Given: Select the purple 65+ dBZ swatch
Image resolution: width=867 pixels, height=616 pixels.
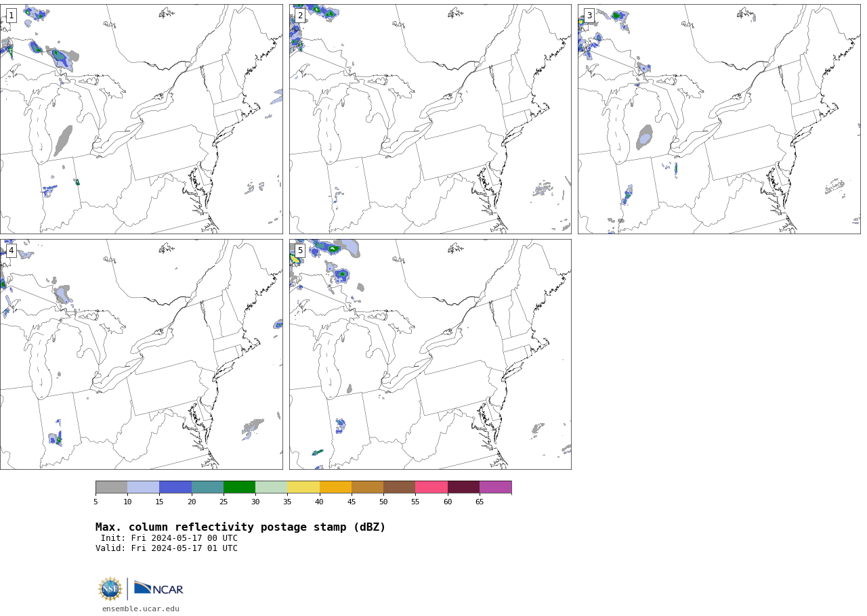Looking at the screenshot, I should point(495,487).
